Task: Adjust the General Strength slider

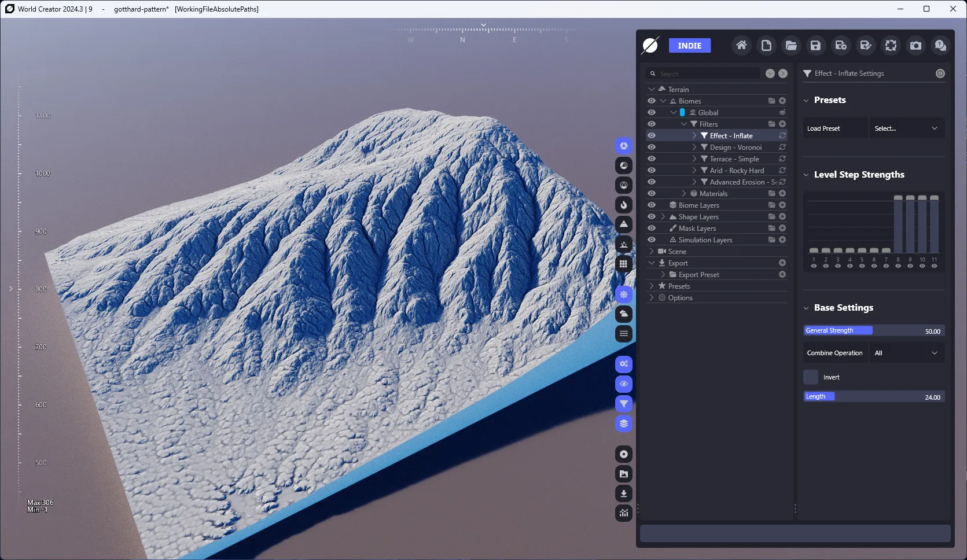Action: pos(874,331)
